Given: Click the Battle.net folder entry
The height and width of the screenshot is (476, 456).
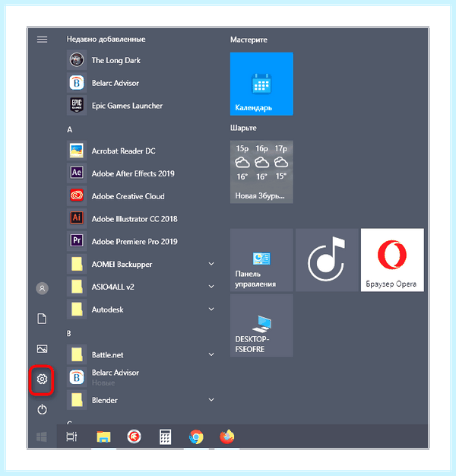Looking at the screenshot, I should (141, 354).
